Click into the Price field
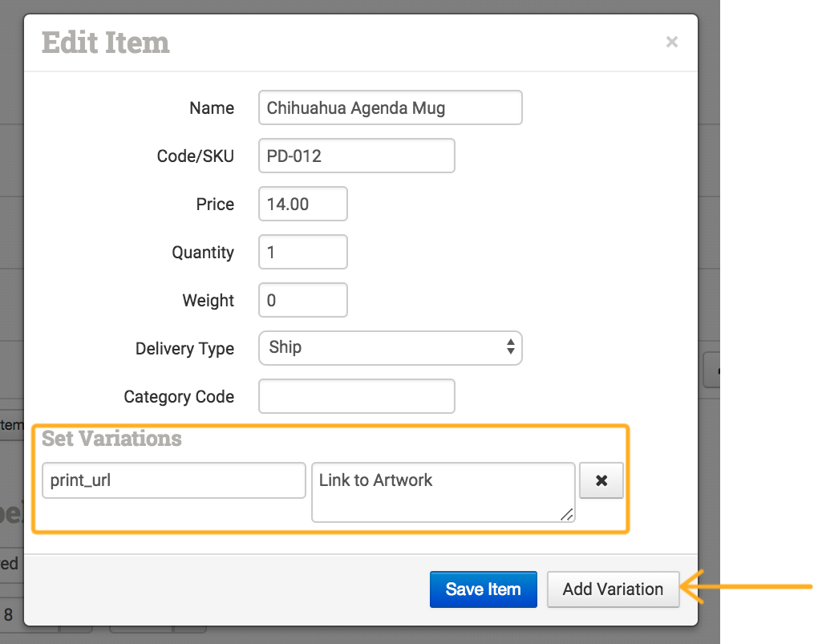The width and height of the screenshot is (814, 644). 302,204
